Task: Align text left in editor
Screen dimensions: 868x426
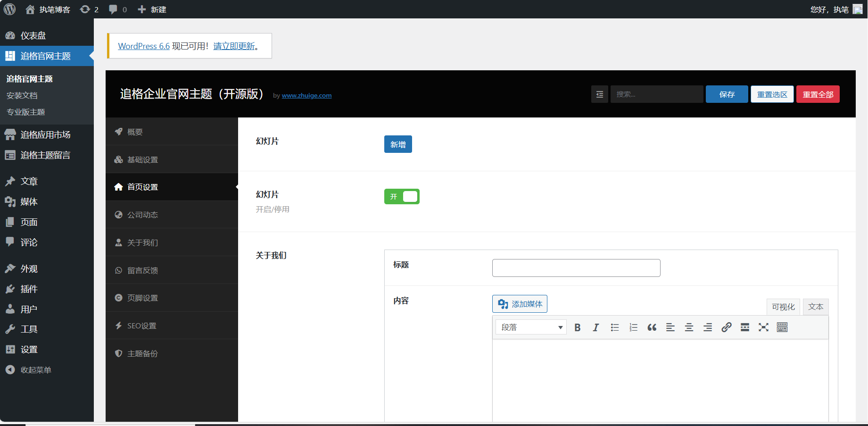Action: click(670, 327)
